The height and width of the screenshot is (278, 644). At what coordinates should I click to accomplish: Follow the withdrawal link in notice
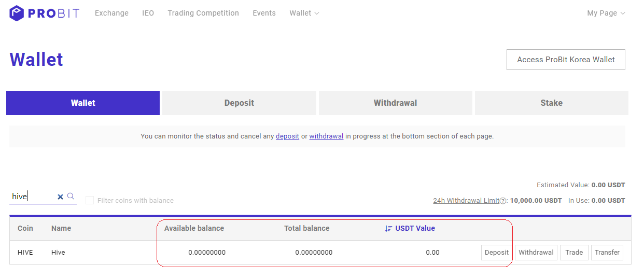coord(326,136)
